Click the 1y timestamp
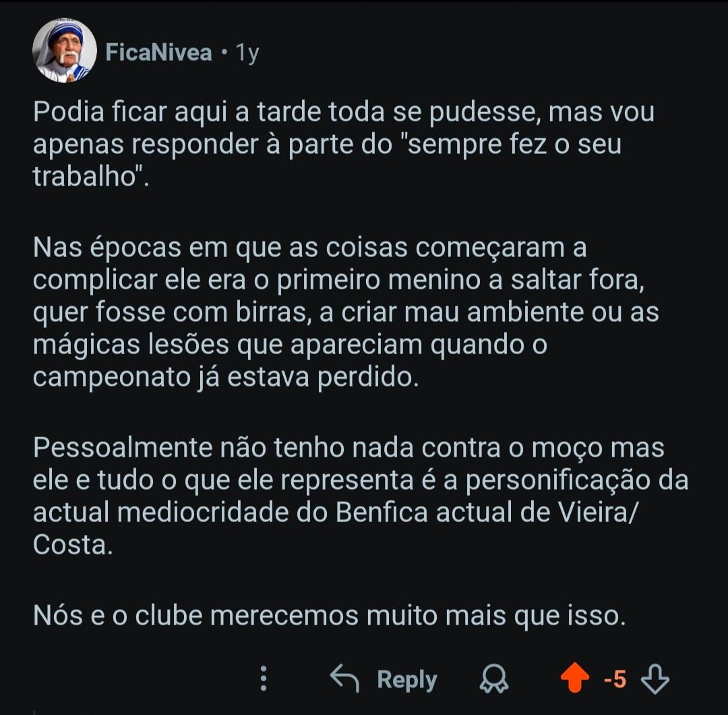This screenshot has width=728, height=715. click(247, 53)
